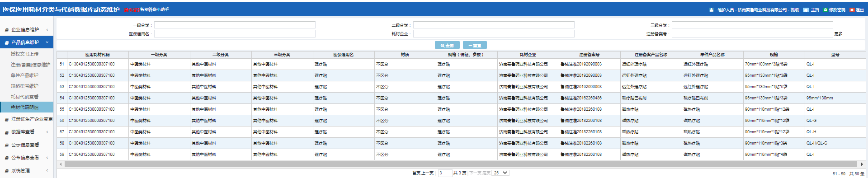Open 公示信息查看 menu entry
868x178 pixels.
click(25, 145)
